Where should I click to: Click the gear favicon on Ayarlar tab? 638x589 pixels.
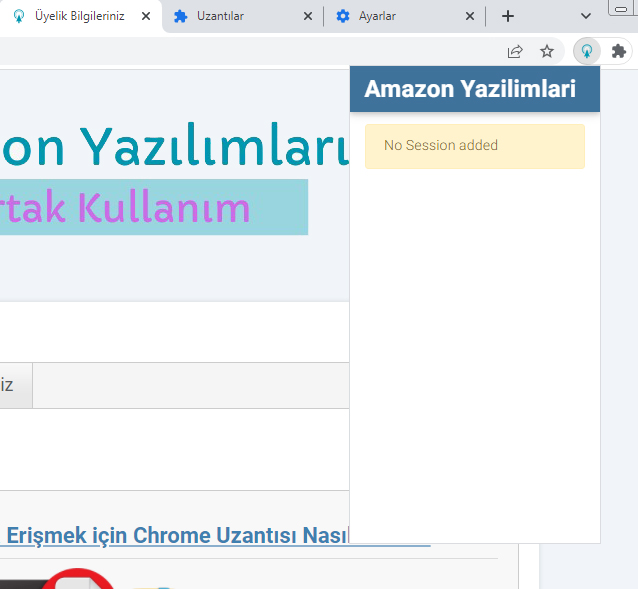[343, 16]
